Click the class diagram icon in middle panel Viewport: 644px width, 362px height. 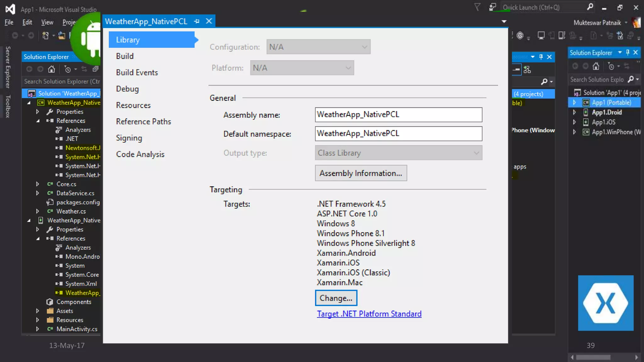[x=527, y=69]
